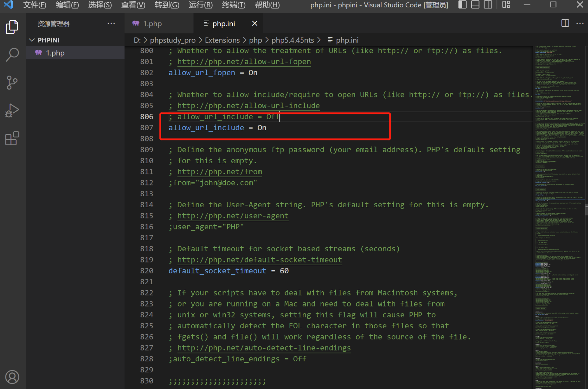This screenshot has height=389, width=588.
Task: Open 1.php in the Explorer tree
Action: tap(75, 53)
